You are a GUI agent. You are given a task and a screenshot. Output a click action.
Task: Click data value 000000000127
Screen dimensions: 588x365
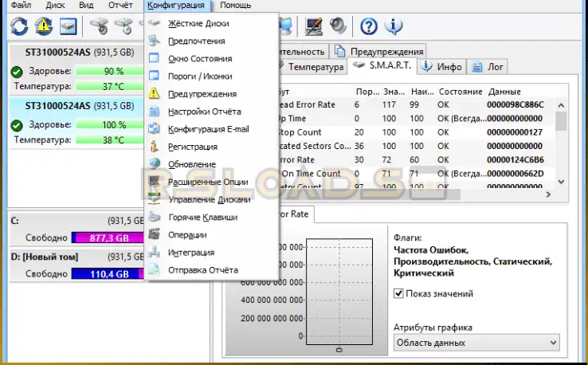pos(515,132)
